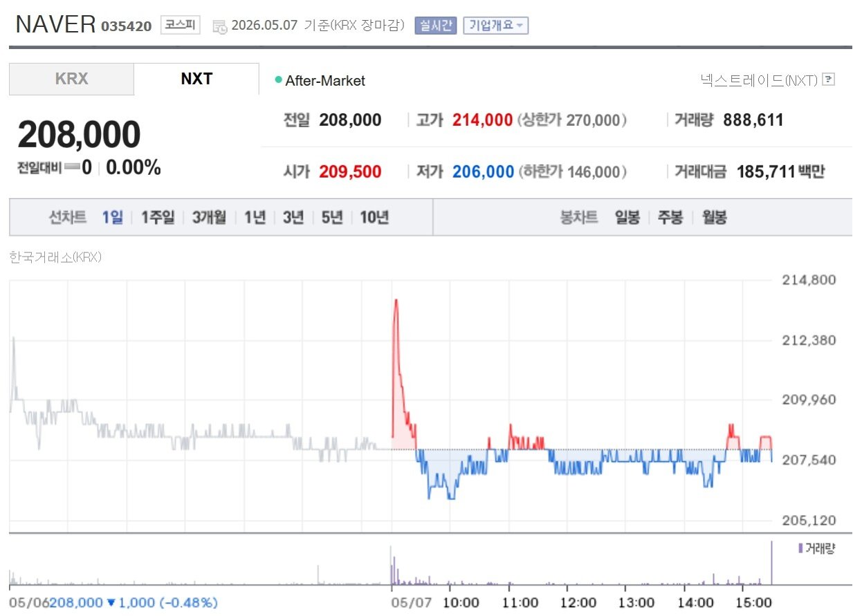Click the 209,960 y-axis label
The height and width of the screenshot is (616, 853).
pos(809,400)
